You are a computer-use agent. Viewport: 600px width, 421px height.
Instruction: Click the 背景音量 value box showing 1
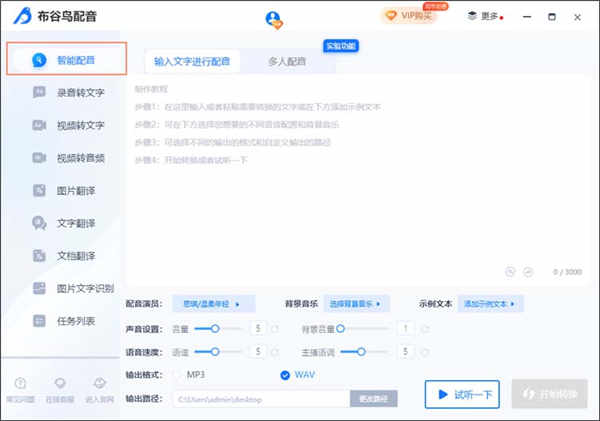point(406,328)
